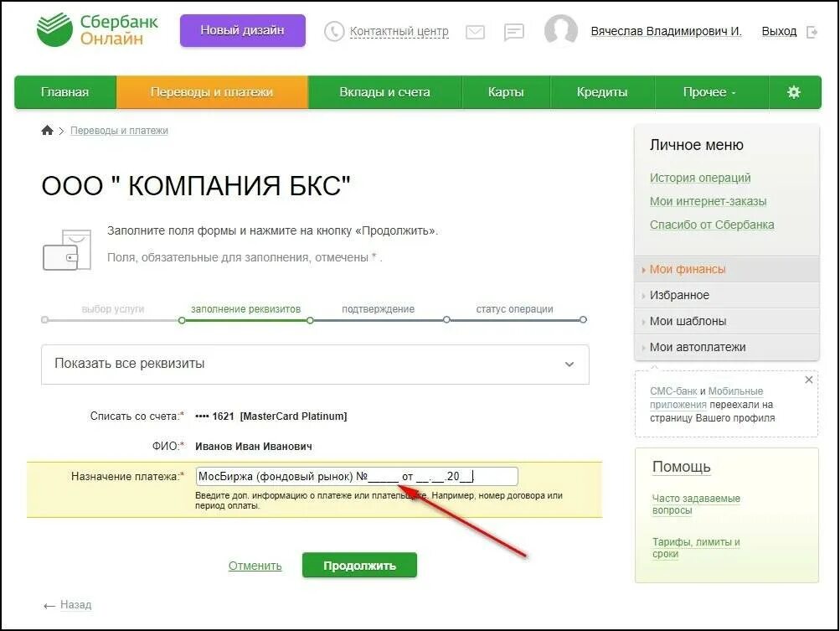Image resolution: width=840 pixels, height=631 pixels.
Task: Open Спасибо от Сбербанка
Action: click(x=711, y=225)
